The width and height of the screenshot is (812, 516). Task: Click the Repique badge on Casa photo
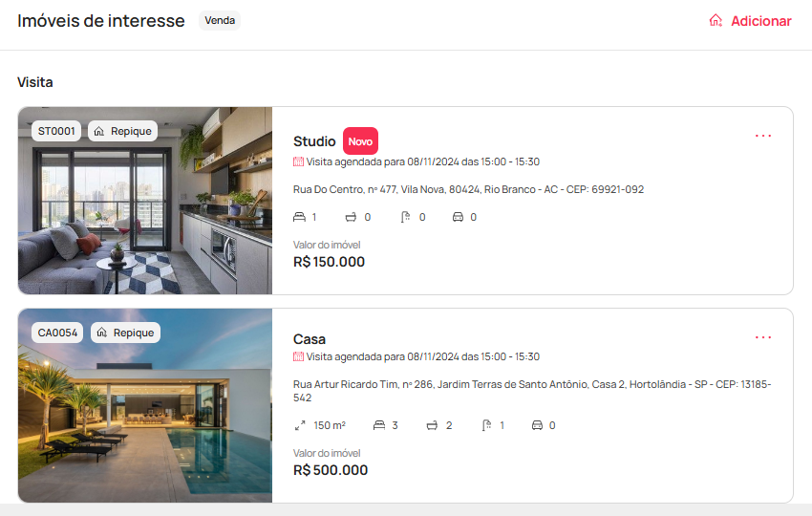(126, 333)
